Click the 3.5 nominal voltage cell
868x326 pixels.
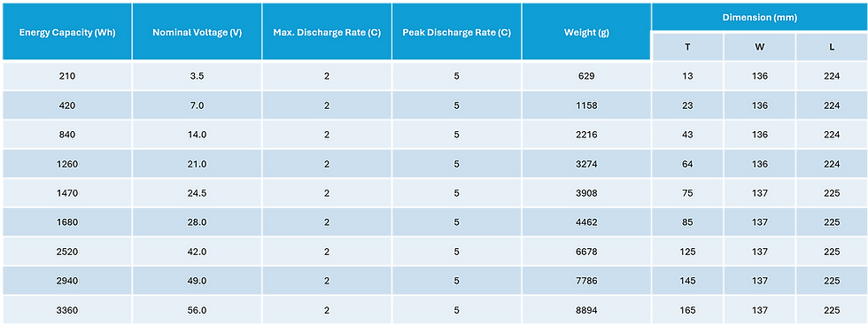coord(197,76)
